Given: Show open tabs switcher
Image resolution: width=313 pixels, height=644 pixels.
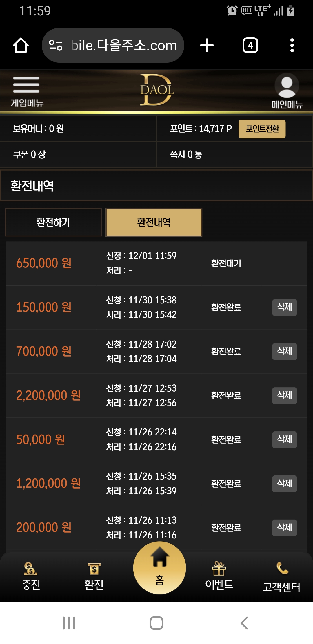Looking at the screenshot, I should (x=250, y=46).
